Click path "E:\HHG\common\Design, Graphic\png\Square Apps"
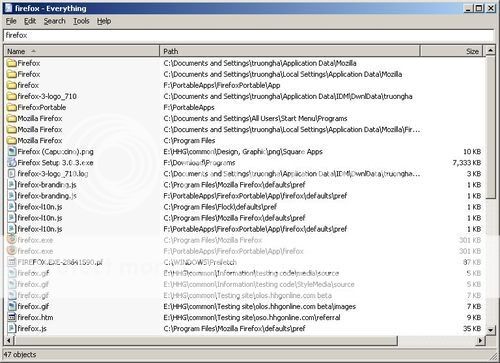This screenshot has width=500, height=363. tap(243, 152)
